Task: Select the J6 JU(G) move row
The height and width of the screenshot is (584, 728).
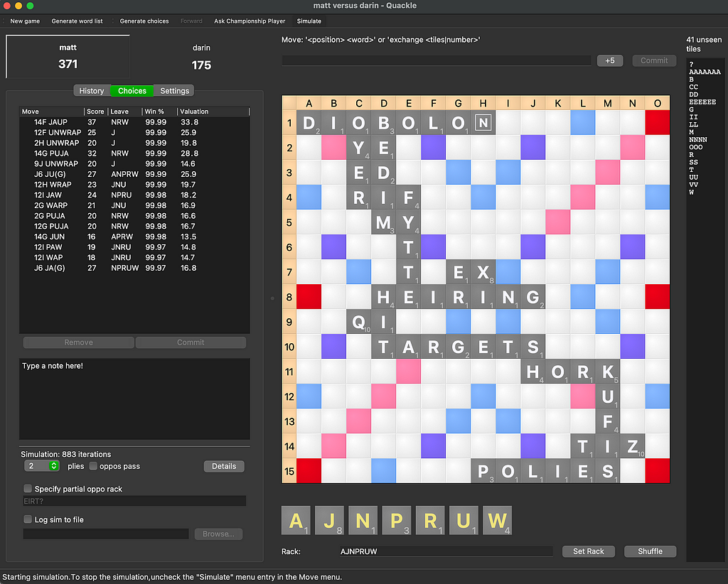Action: click(x=134, y=174)
